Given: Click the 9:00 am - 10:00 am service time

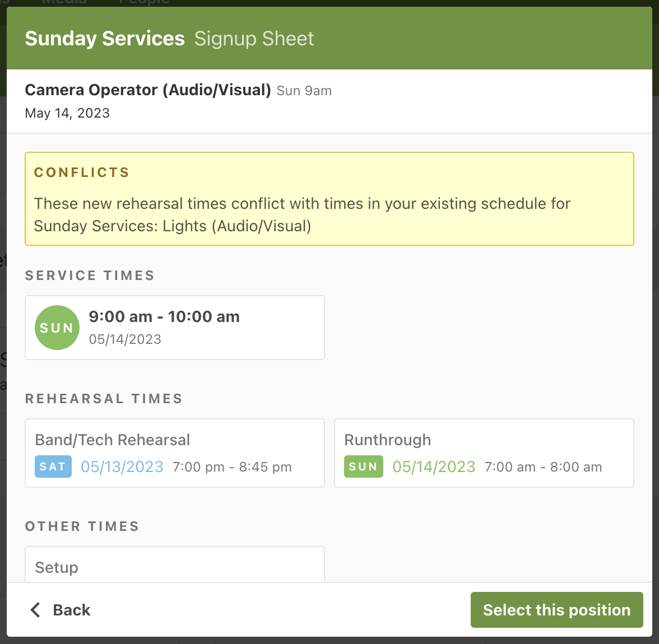Looking at the screenshot, I should click(164, 317).
